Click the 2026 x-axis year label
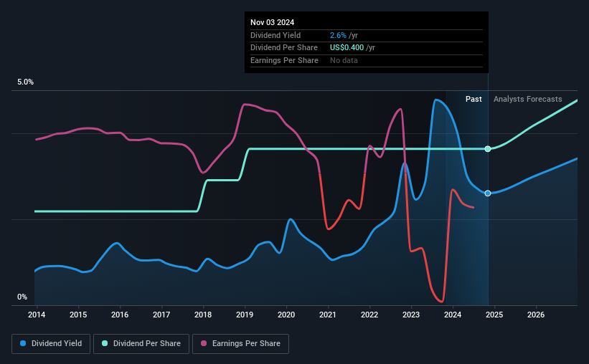This screenshot has width=589, height=364. (536, 315)
